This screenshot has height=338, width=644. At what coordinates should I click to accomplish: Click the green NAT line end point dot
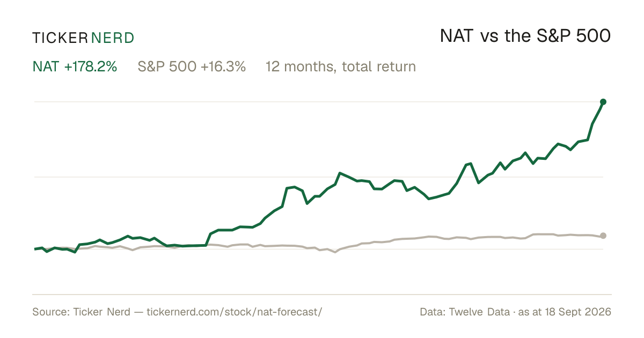(x=603, y=101)
